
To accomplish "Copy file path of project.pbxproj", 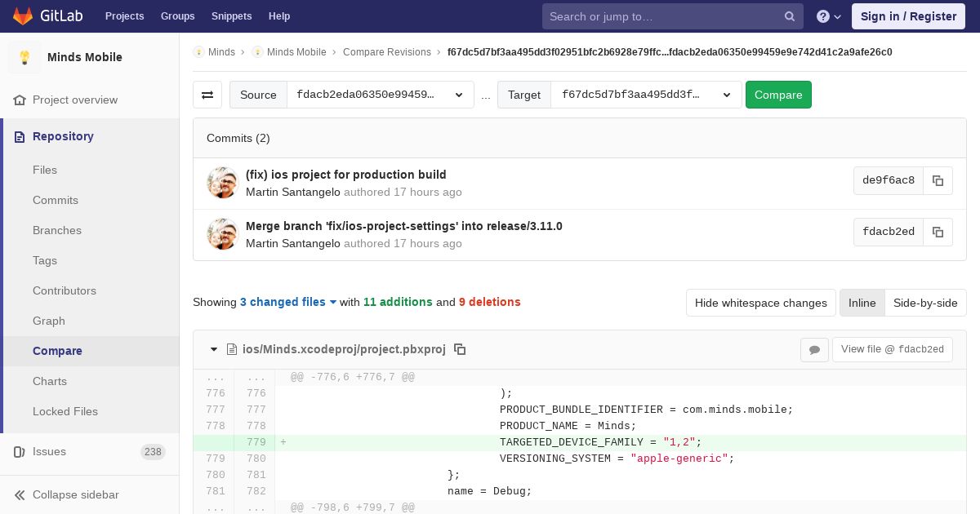I will pos(460,349).
